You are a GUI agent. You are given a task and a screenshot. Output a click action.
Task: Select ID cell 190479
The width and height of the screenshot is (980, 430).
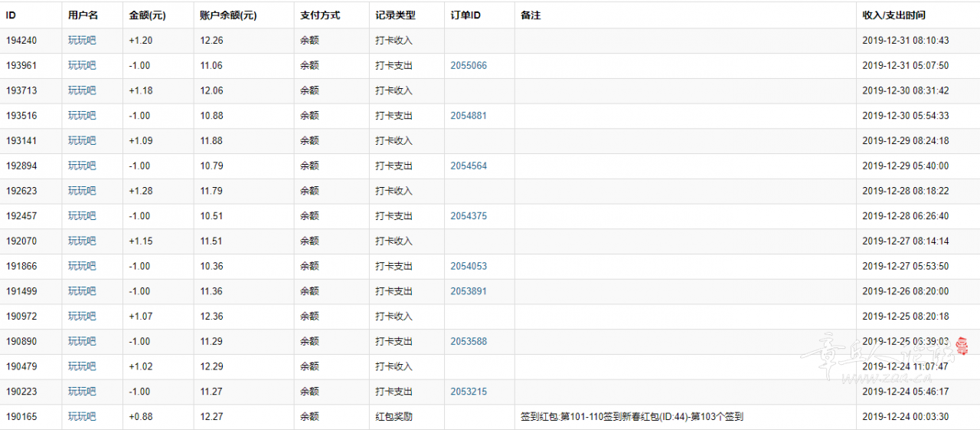[21, 367]
